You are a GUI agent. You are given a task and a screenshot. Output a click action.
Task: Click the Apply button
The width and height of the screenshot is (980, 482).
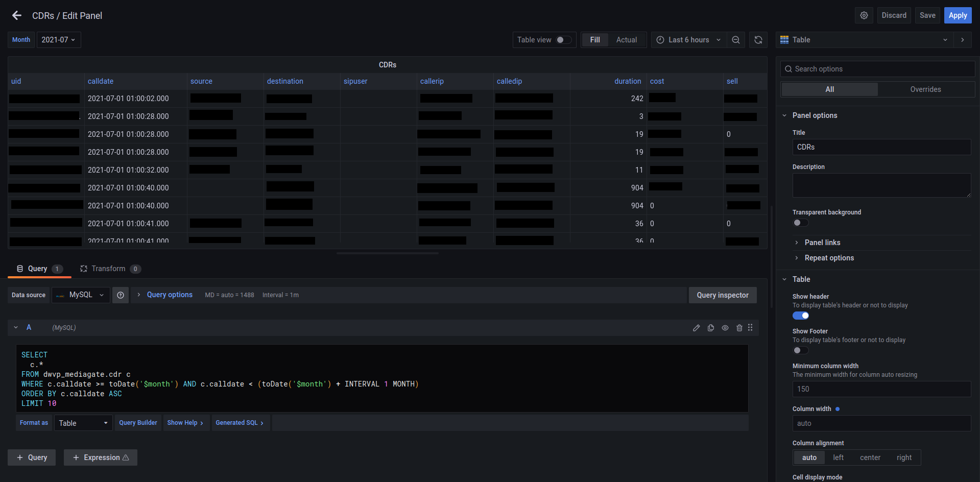958,15
